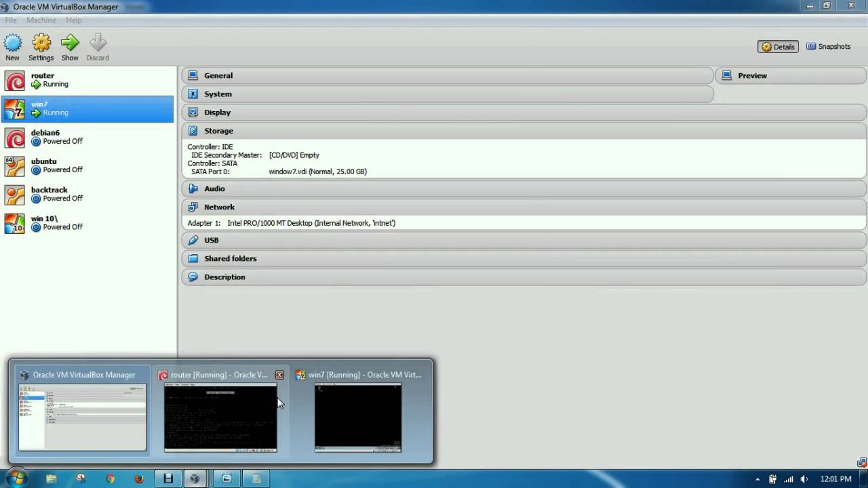Click the window7.vdi storage entry text
Image resolution: width=868 pixels, height=488 pixels.
coord(318,171)
